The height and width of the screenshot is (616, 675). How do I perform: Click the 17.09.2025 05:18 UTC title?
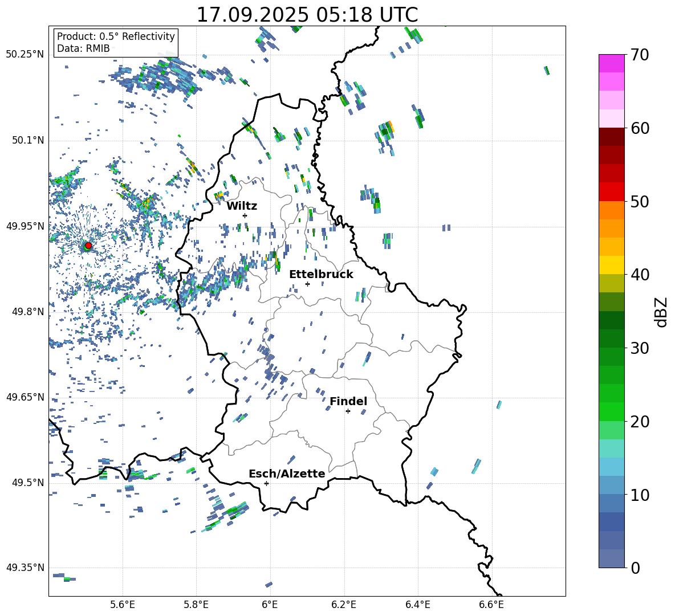tap(307, 15)
